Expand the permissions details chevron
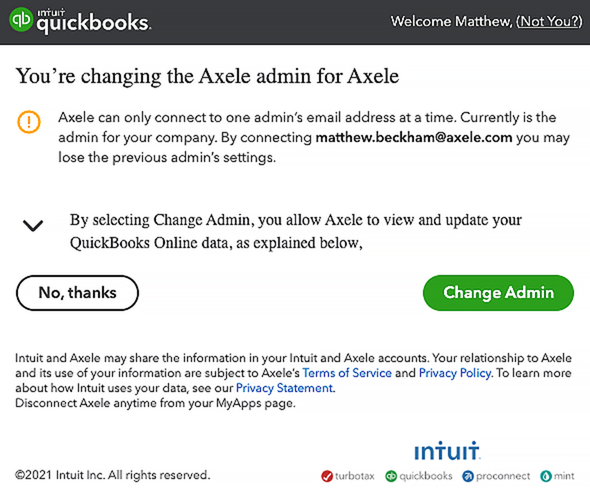 pos(33,225)
